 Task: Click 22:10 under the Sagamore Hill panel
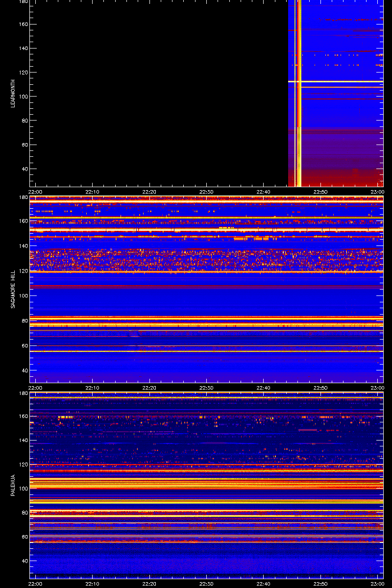93,388
